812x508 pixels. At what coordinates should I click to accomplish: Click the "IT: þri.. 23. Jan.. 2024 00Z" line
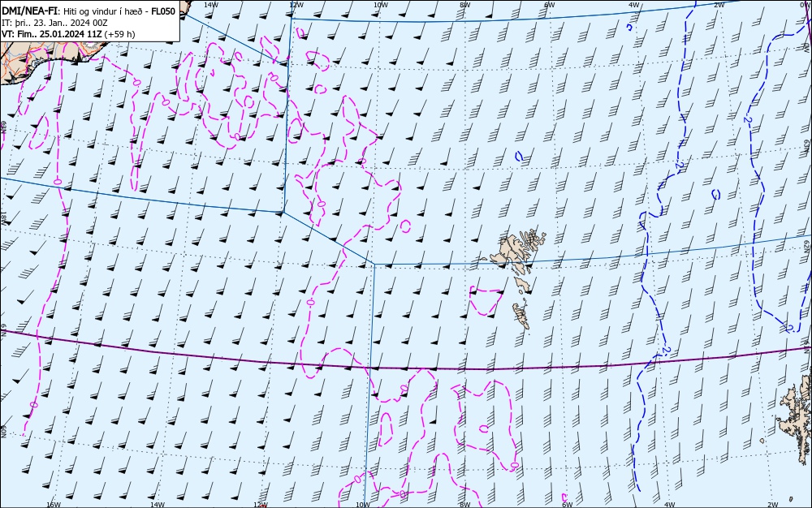54,23
